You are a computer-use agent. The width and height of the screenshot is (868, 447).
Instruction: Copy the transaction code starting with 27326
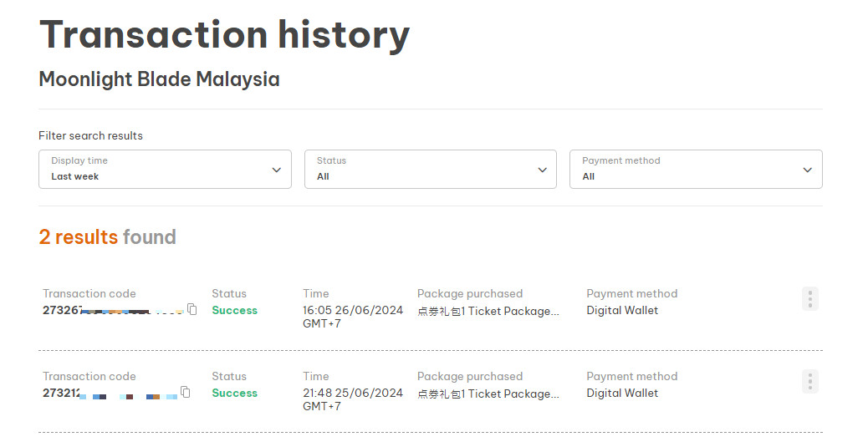click(192, 310)
